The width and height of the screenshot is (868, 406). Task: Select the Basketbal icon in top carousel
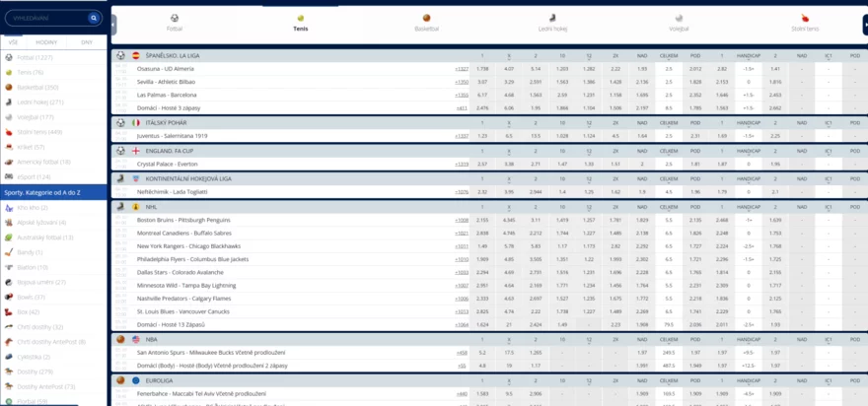pos(426,18)
